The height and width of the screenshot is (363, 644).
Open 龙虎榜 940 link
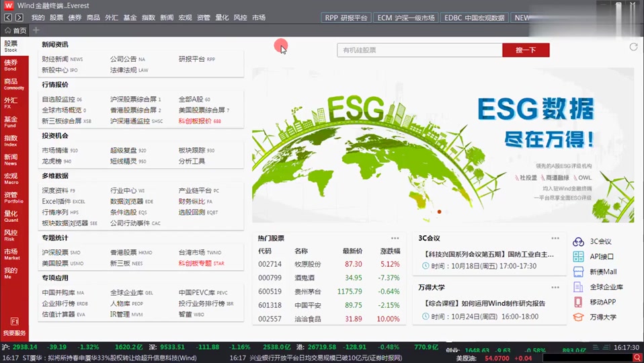point(56,161)
